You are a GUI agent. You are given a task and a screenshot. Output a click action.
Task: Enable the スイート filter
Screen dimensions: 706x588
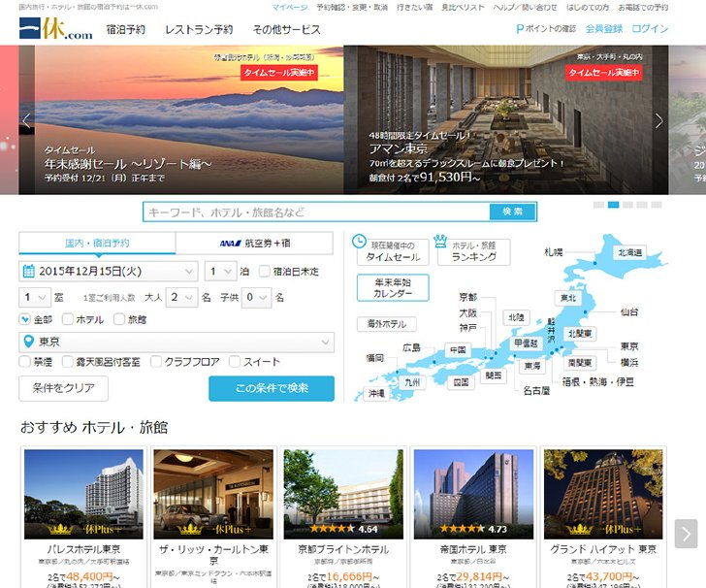(x=235, y=361)
